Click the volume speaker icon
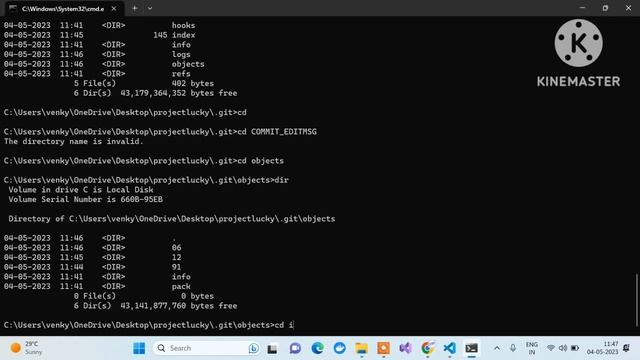This screenshot has height=360, width=640. tap(563, 348)
